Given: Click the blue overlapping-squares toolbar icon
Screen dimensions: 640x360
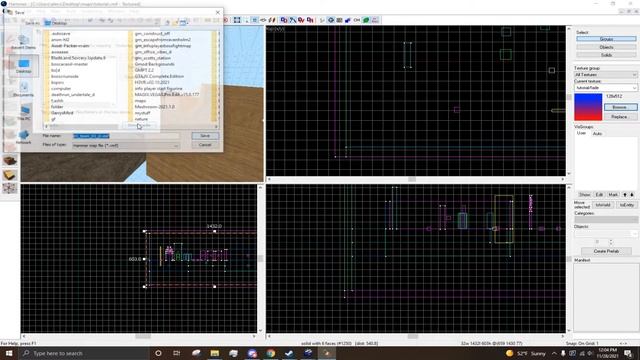Looking at the screenshot, I should (x=284, y=20).
